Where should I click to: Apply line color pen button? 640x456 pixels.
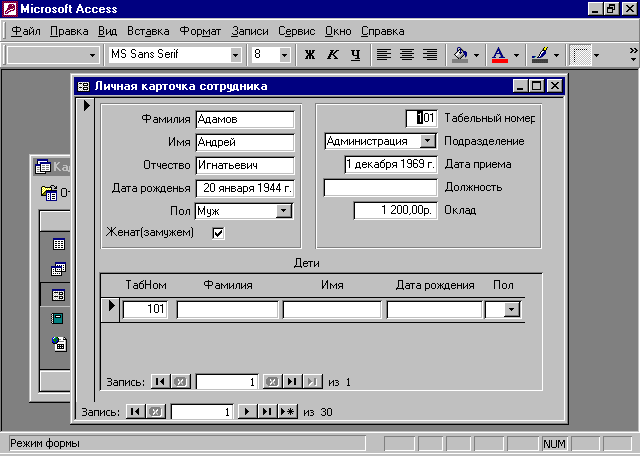540,54
